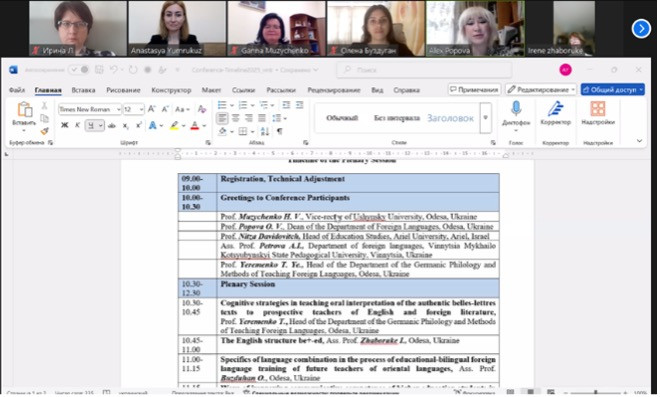The height and width of the screenshot is (397, 660).
Task: Open the Add-ins (Надстройки) icon
Action: [598, 109]
